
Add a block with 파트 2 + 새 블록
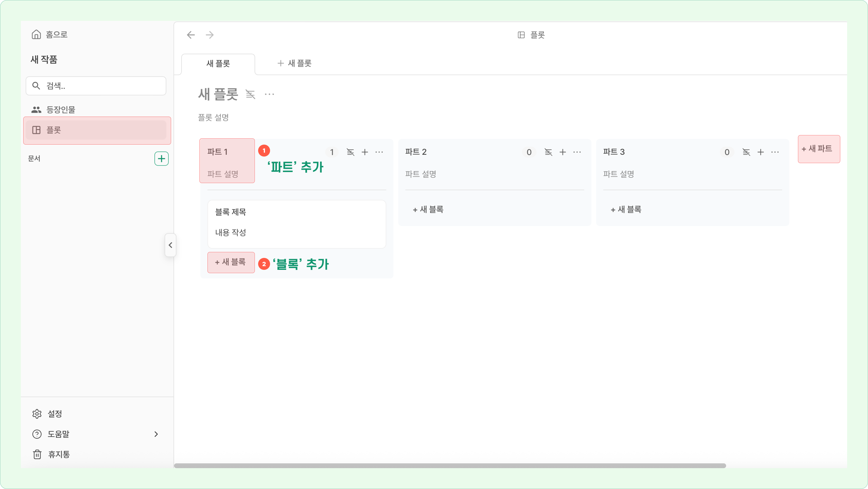pos(428,210)
